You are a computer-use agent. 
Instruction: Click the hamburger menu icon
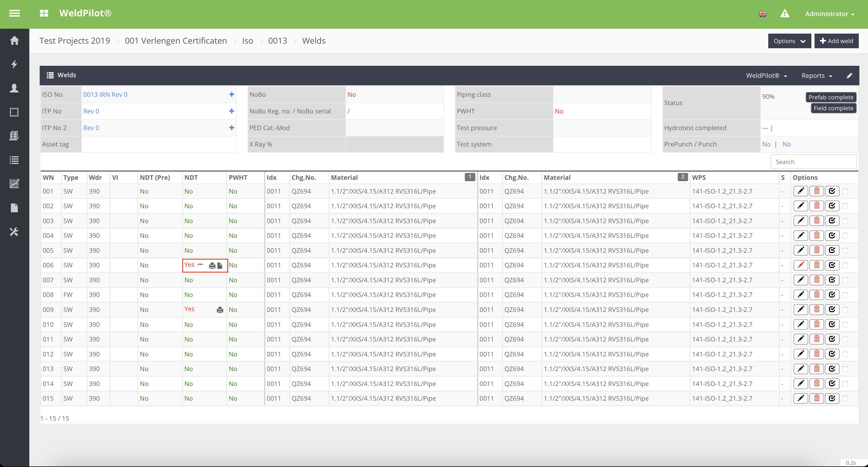pos(14,13)
